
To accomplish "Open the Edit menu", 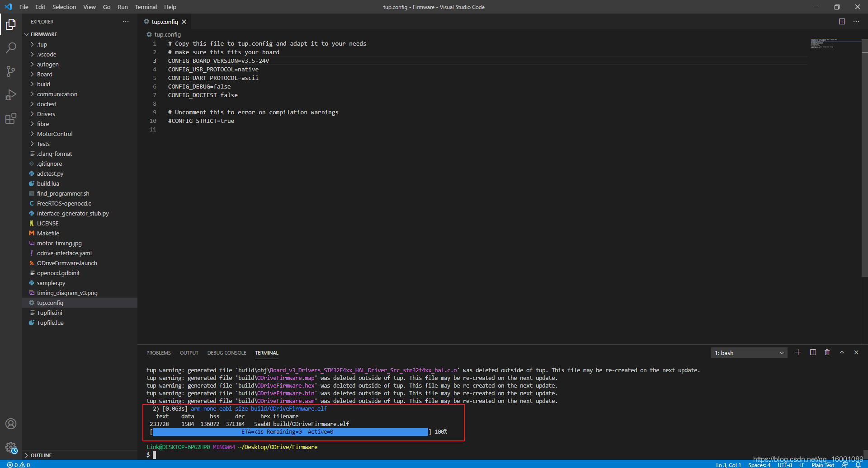I will point(40,7).
